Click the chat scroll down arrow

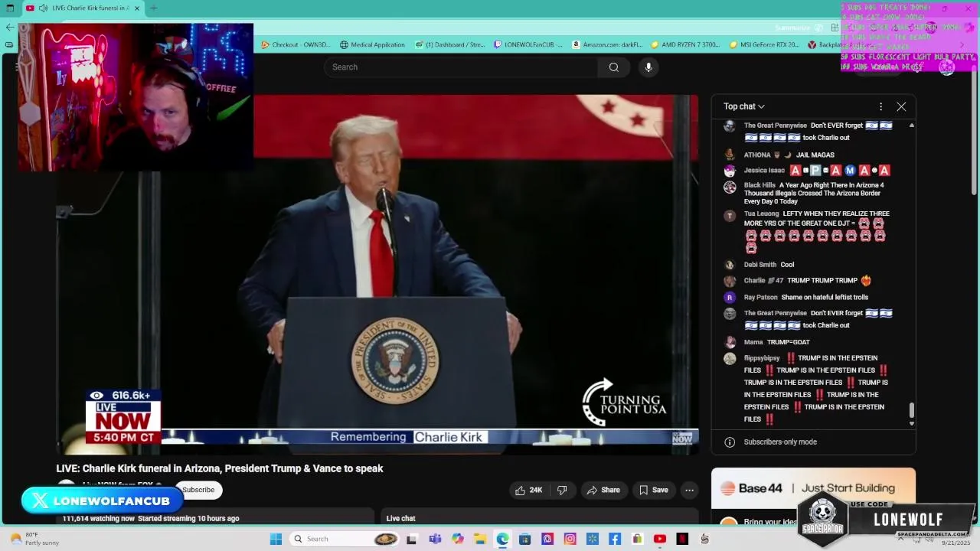(911, 423)
